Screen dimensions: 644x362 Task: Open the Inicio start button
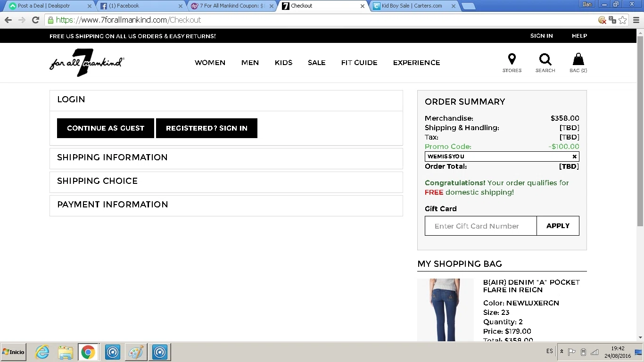pyautogui.click(x=13, y=352)
